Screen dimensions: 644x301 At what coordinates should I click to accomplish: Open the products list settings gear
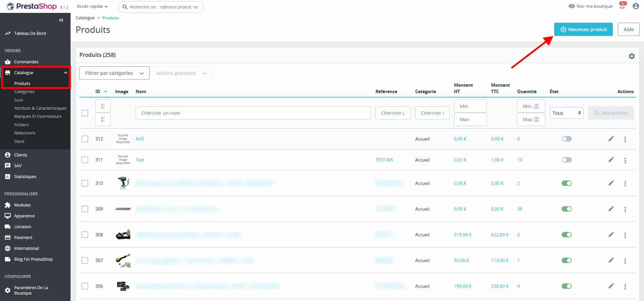631,56
